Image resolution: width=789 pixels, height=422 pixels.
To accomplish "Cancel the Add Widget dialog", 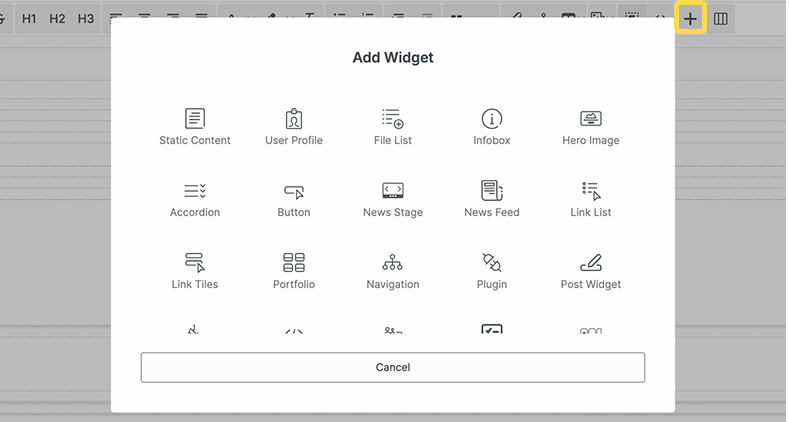I will pyautogui.click(x=392, y=367).
